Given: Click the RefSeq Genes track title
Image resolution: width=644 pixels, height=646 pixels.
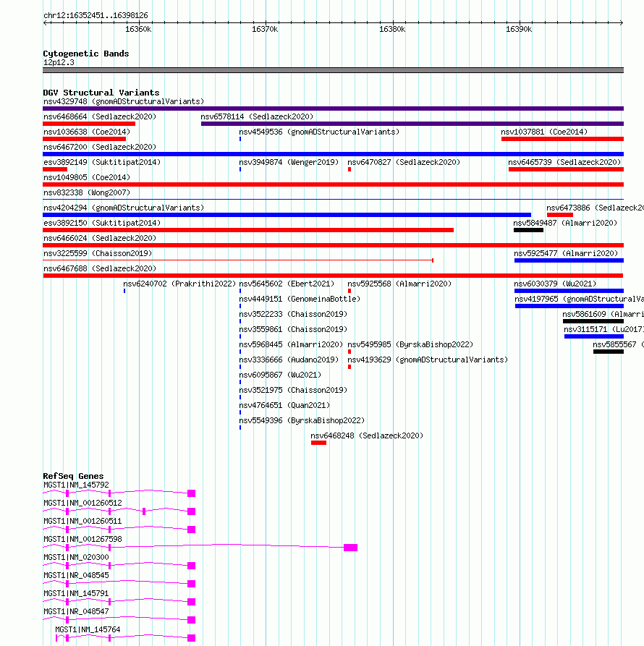Looking at the screenshot, I should click(x=73, y=476).
